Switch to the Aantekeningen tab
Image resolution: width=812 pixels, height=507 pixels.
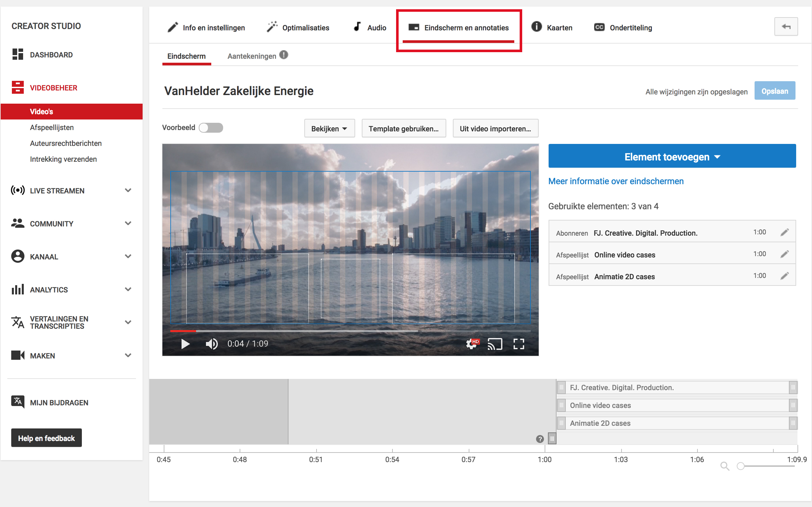pos(252,56)
